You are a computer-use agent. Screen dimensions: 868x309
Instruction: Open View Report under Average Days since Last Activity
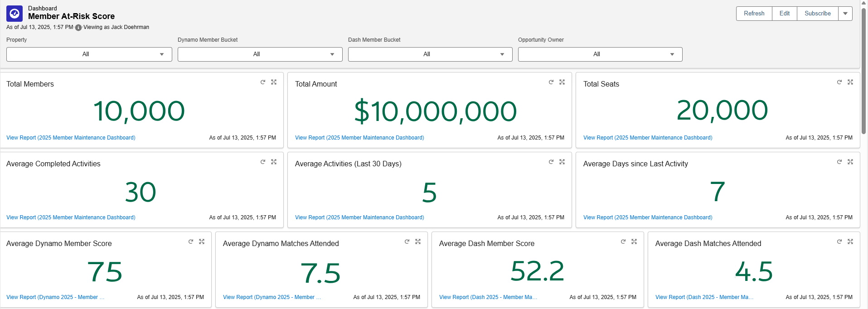pyautogui.click(x=648, y=217)
